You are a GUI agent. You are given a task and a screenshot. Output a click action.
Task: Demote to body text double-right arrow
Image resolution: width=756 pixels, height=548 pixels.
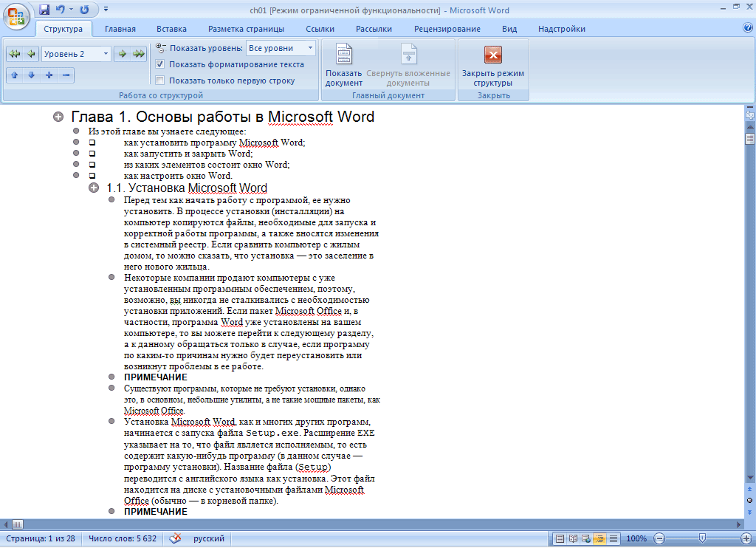[x=139, y=54]
